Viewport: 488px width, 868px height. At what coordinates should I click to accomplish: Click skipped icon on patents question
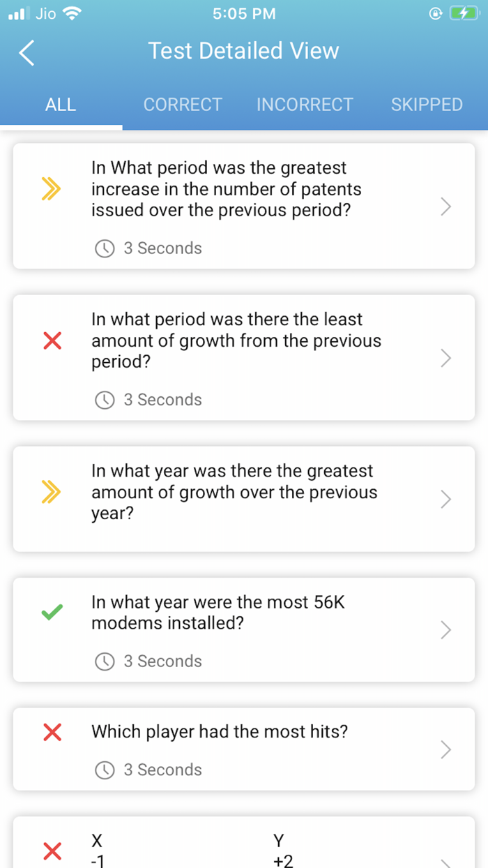52,188
